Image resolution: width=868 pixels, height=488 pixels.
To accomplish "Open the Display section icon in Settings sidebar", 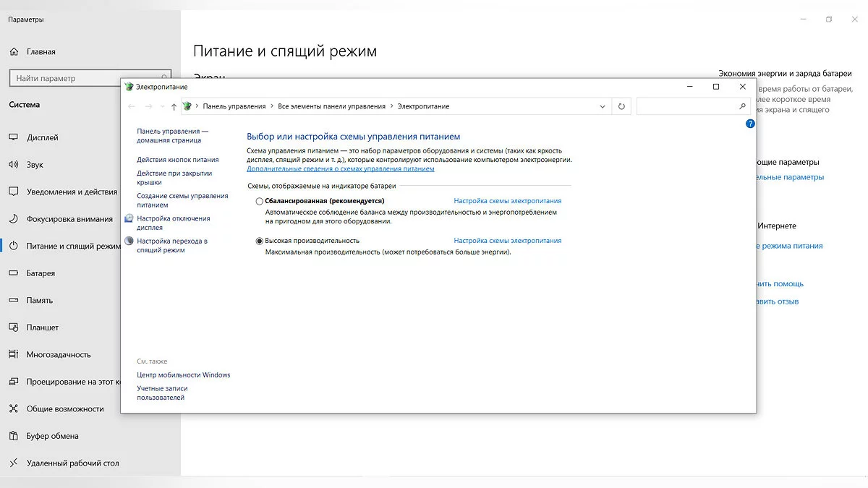I will click(13, 137).
